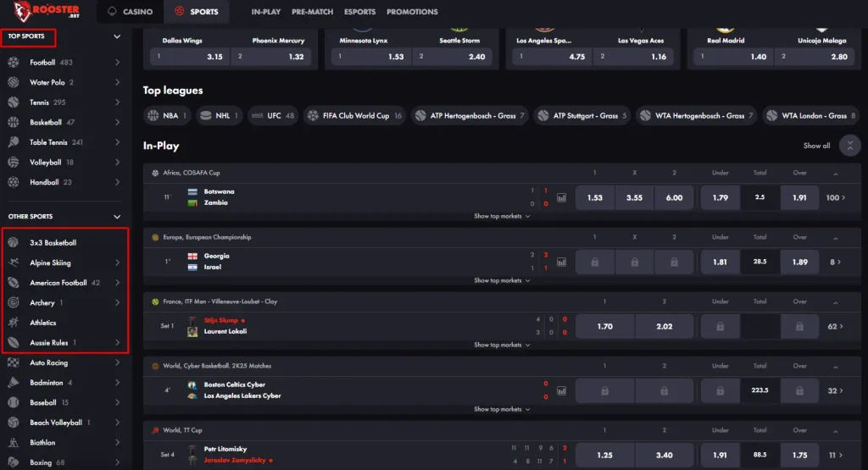Select Las Vegas Aces odds 1.16

click(633, 57)
